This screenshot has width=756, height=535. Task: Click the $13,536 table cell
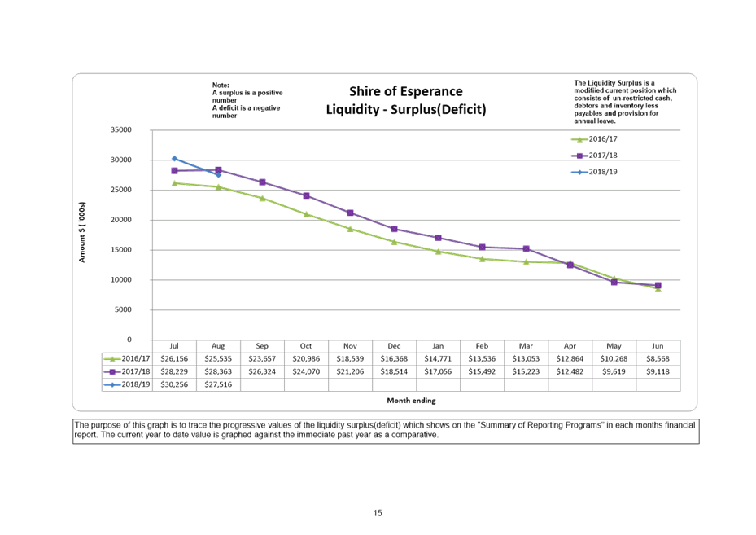coord(482,359)
